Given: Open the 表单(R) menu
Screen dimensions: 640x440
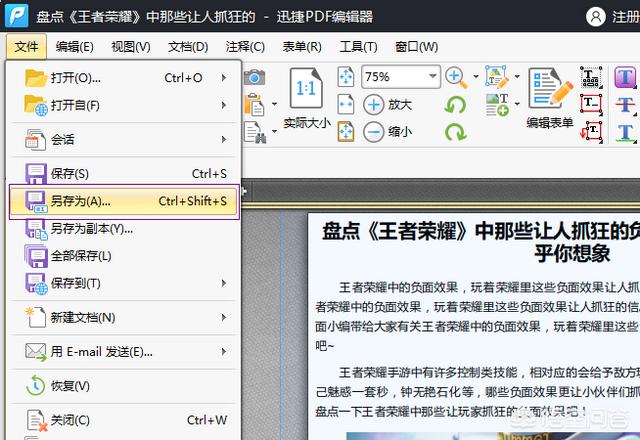Looking at the screenshot, I should pos(302,47).
